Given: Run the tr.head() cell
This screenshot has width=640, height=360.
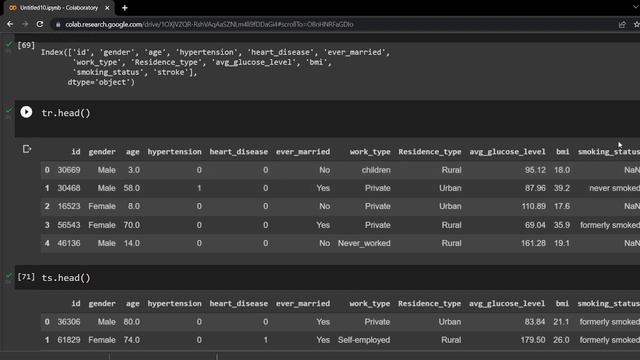Looking at the screenshot, I should click(26, 112).
